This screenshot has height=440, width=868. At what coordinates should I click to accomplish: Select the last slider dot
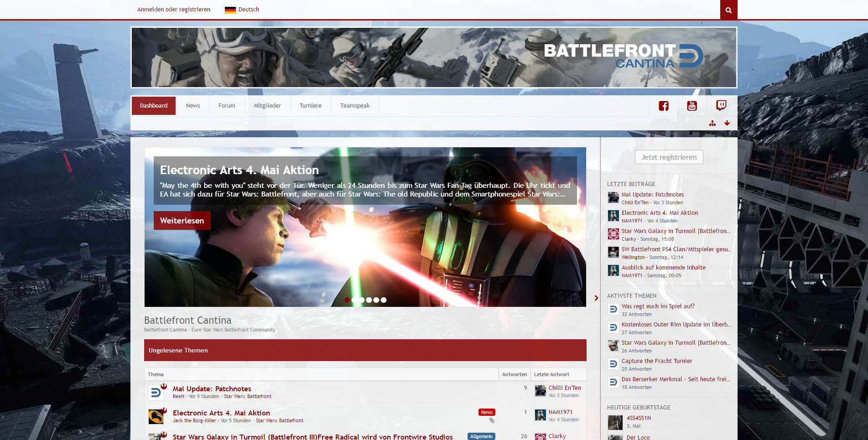[384, 300]
